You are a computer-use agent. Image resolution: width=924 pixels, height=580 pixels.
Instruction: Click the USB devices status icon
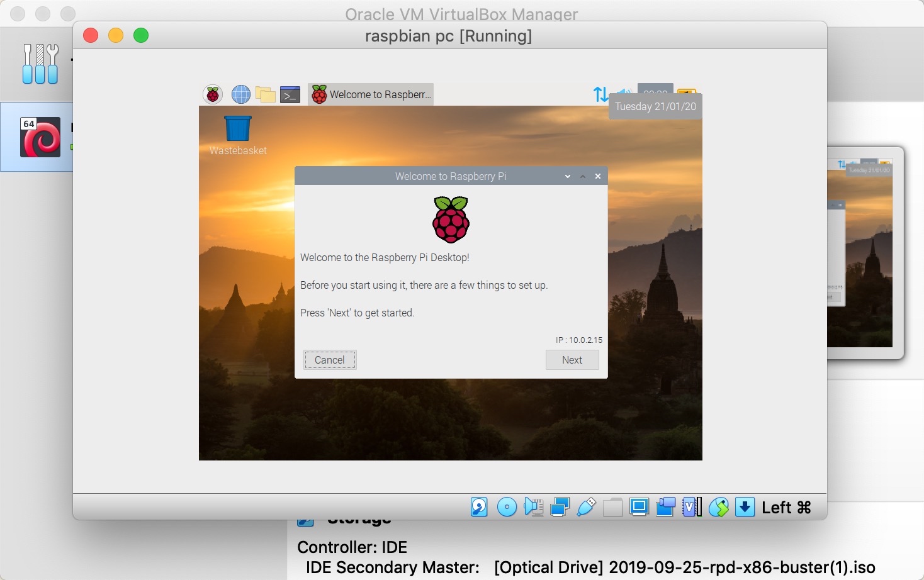tap(586, 507)
